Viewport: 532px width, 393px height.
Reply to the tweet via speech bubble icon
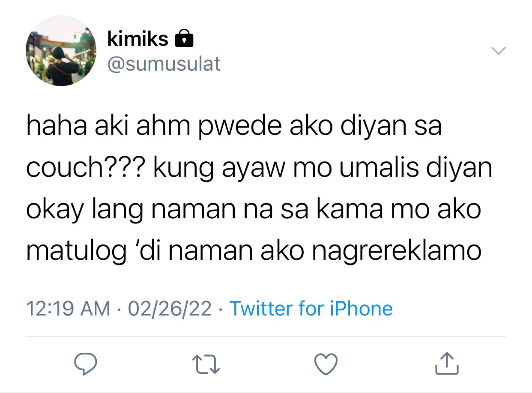coord(86,363)
